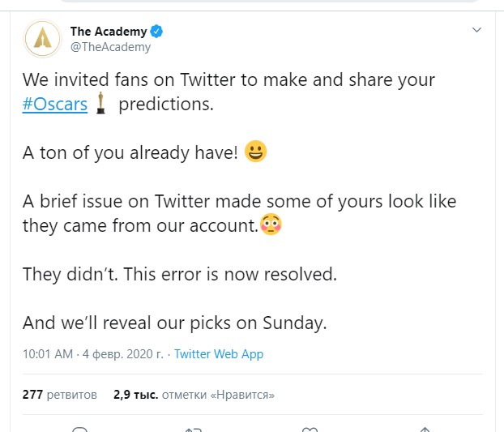Click the grinning smiley emoji
This screenshot has width=504, height=432.
click(x=256, y=152)
